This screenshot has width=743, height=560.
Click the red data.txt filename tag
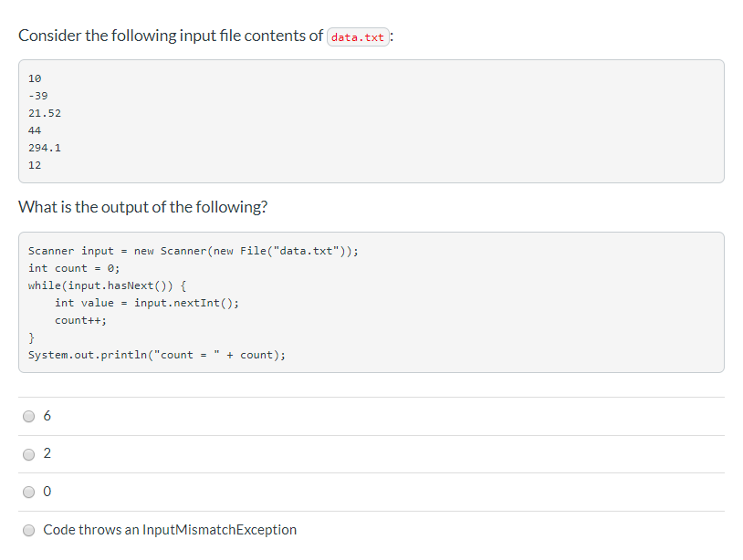pyautogui.click(x=358, y=37)
